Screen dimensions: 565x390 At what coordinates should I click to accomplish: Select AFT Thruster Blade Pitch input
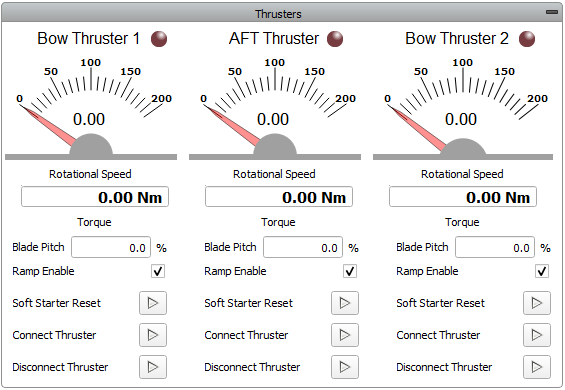tap(303, 247)
